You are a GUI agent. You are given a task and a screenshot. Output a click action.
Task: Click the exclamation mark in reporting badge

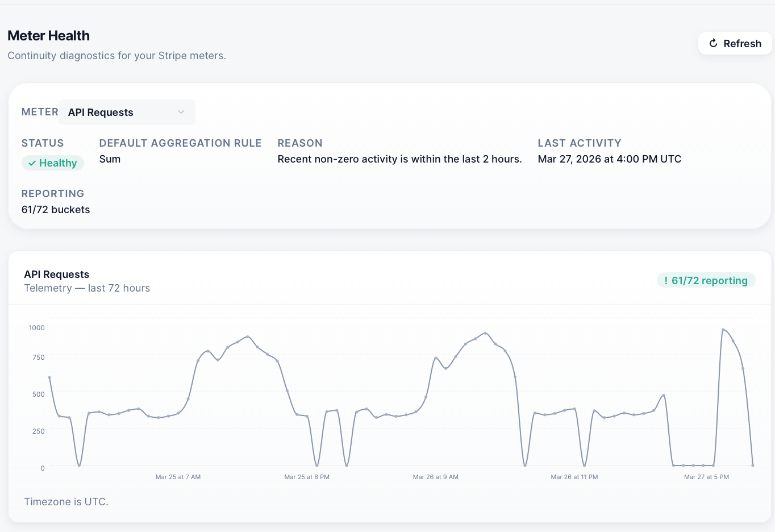[666, 280]
